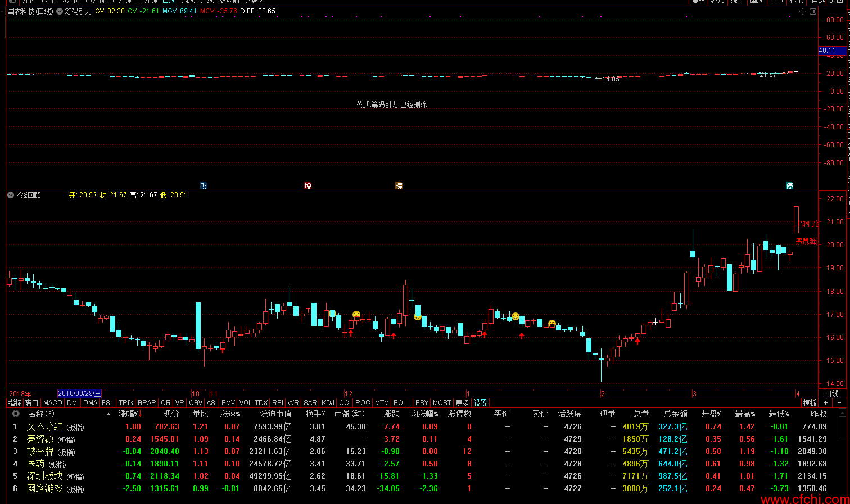The height and width of the screenshot is (504, 850).
Task: Select the KDJ indicator tab
Action: tap(328, 403)
